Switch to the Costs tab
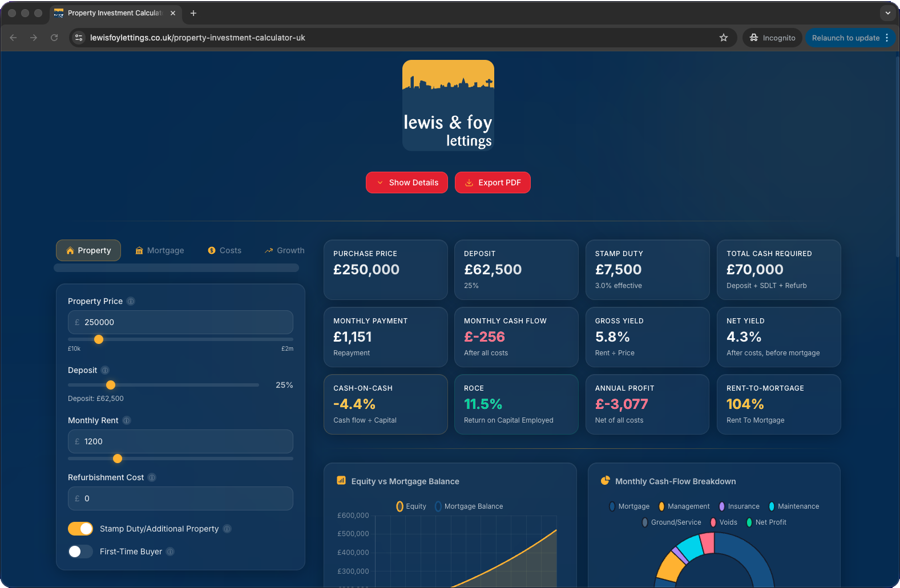 pyautogui.click(x=225, y=250)
